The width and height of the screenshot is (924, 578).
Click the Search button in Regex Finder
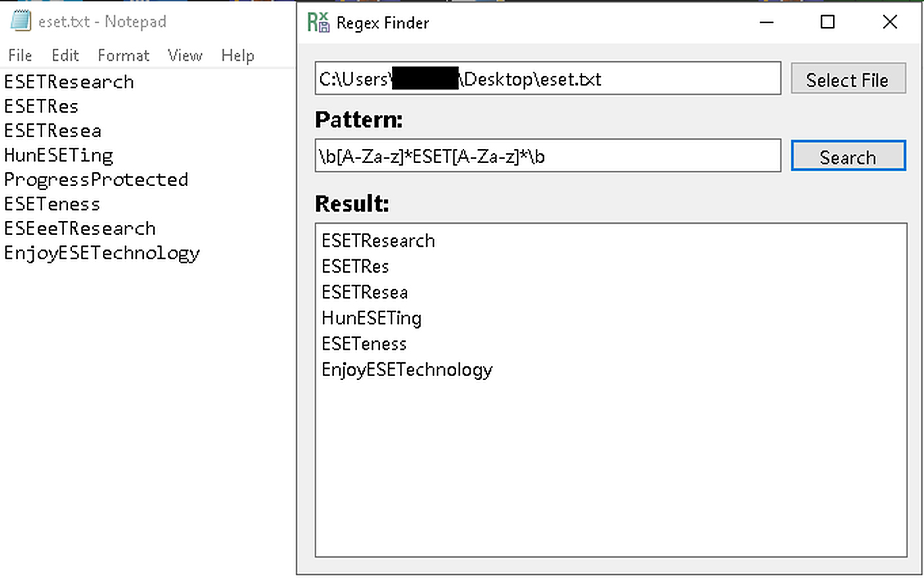(x=848, y=156)
